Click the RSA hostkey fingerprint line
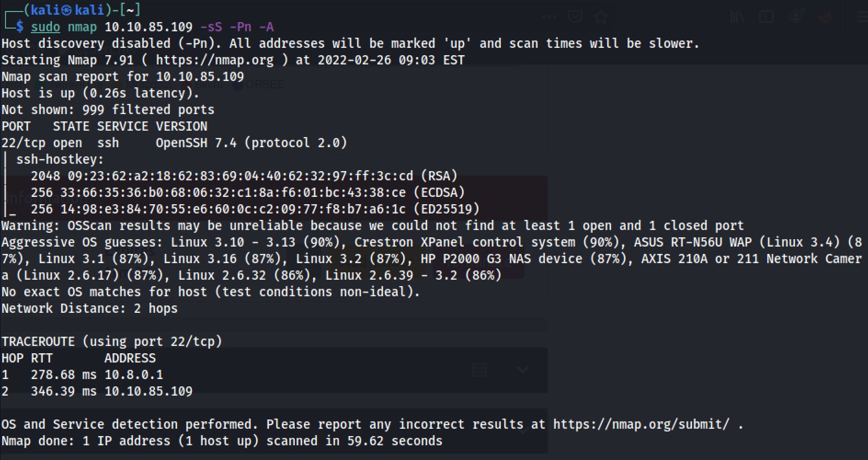This screenshot has width=868, height=460. click(x=244, y=176)
